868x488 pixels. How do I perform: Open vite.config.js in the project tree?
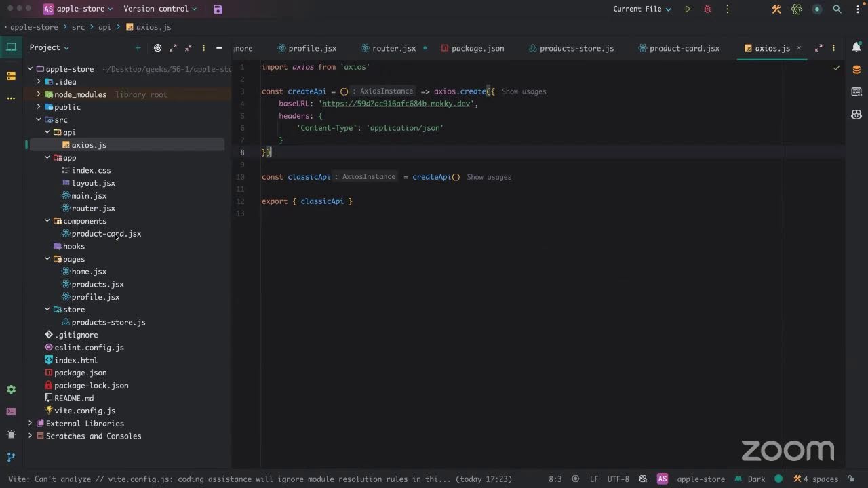(85, 411)
